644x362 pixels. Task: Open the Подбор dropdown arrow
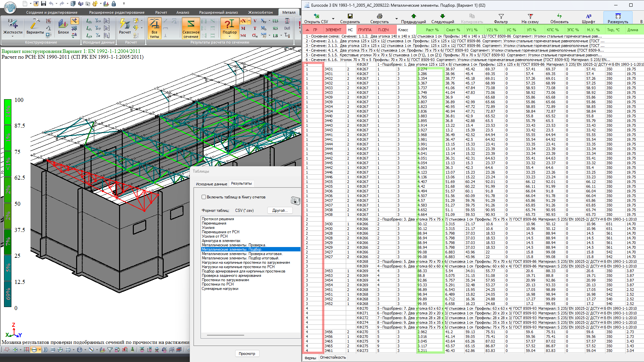[230, 37]
